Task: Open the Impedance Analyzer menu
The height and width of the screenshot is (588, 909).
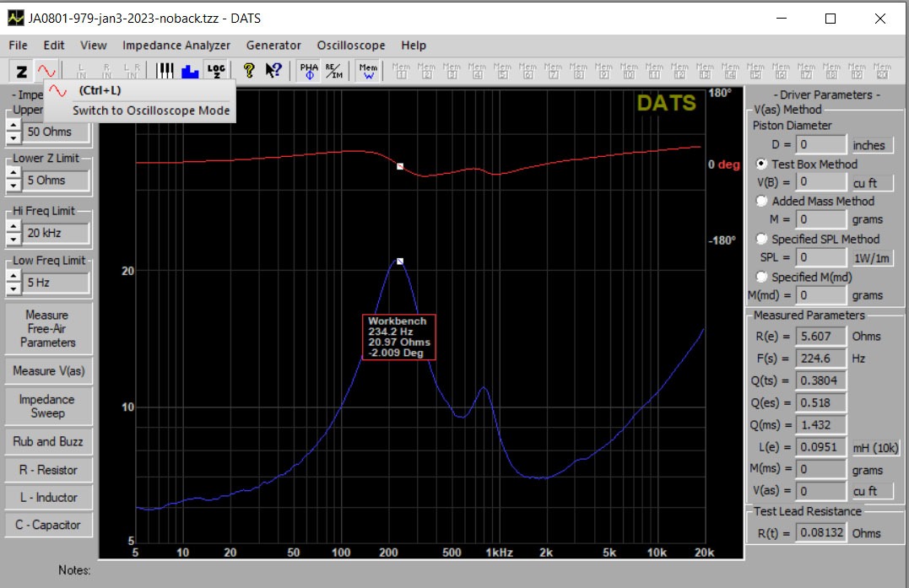Action: pyautogui.click(x=176, y=46)
